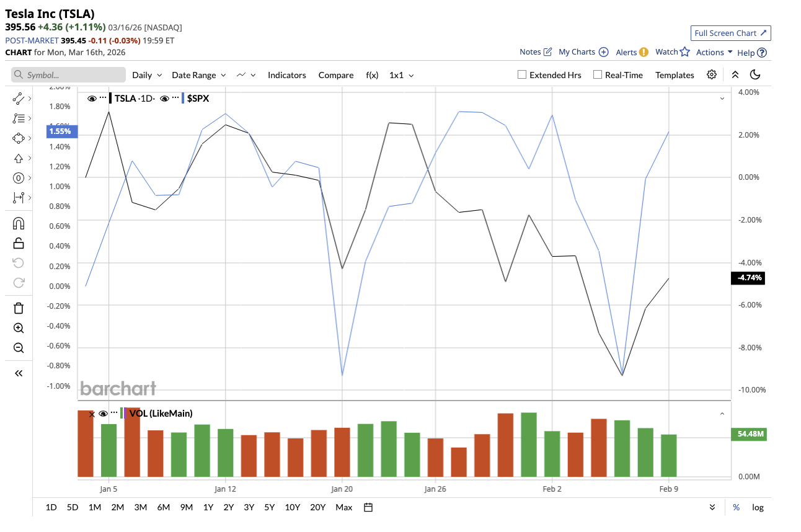Click the undo arrow

tap(19, 263)
